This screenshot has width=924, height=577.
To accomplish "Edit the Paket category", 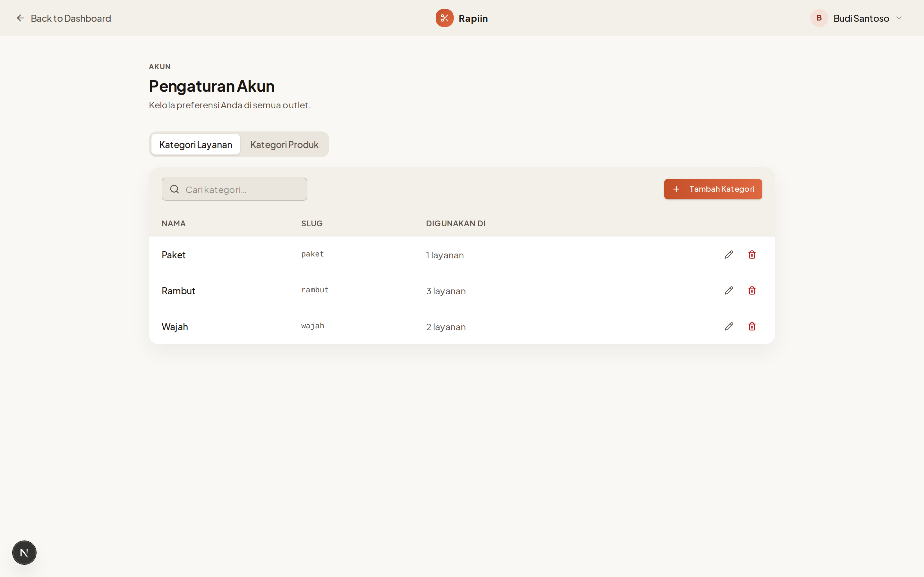I will 729,255.
